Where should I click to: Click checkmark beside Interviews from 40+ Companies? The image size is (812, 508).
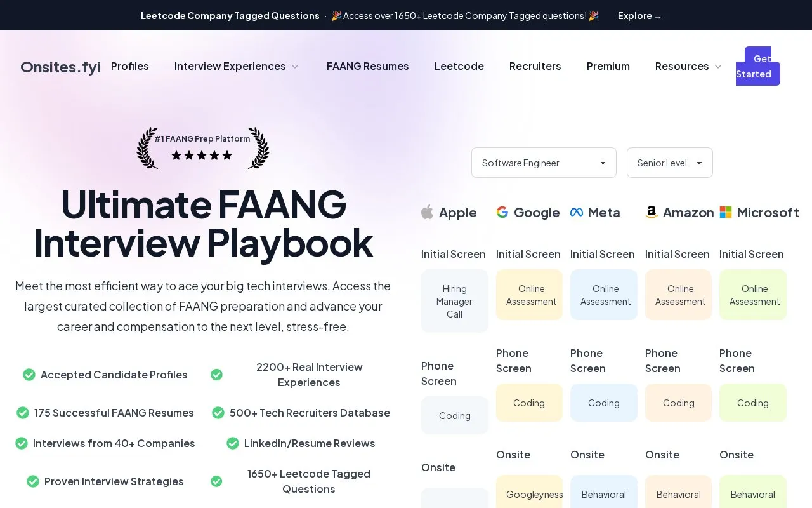coord(22,443)
